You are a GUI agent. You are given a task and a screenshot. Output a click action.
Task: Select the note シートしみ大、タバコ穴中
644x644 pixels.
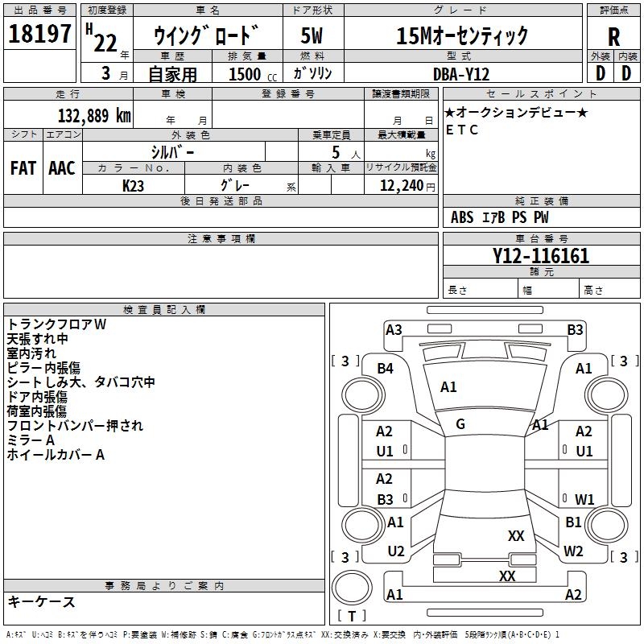pyautogui.click(x=81, y=382)
